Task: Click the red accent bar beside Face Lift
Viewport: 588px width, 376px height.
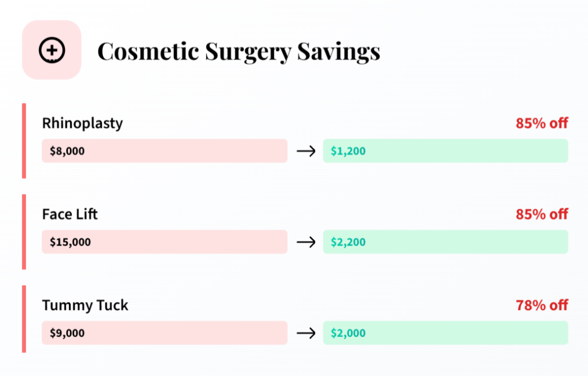Action: click(24, 232)
